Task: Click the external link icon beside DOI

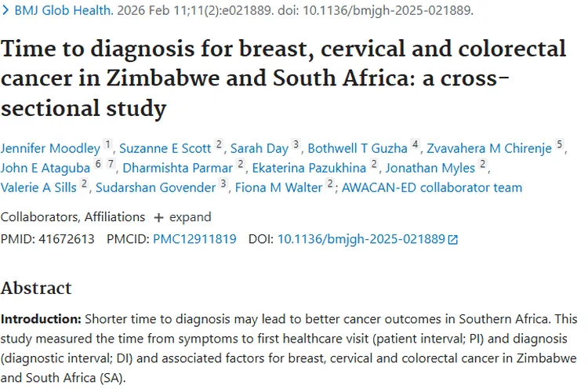Action: pos(452,240)
